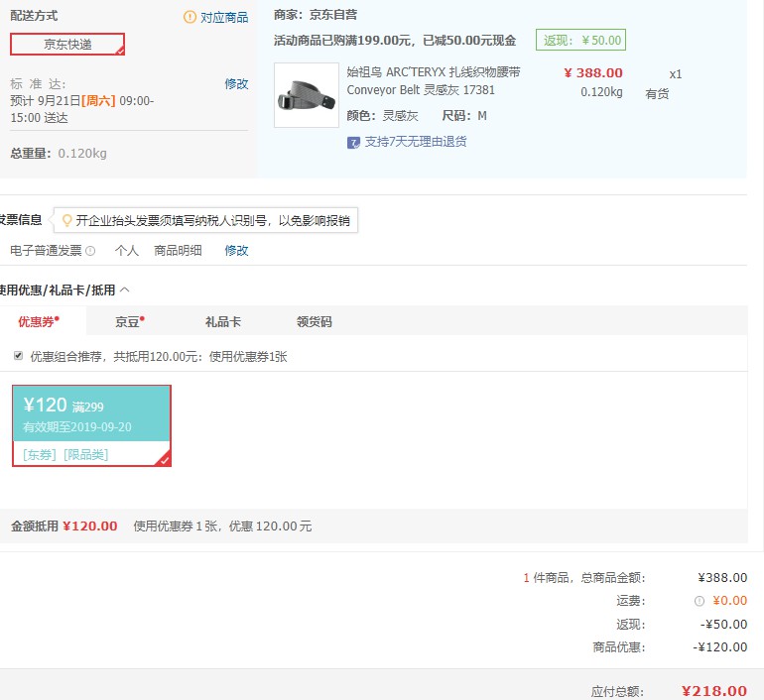
Task: Click 修改 link for invoice info
Action: 236,250
